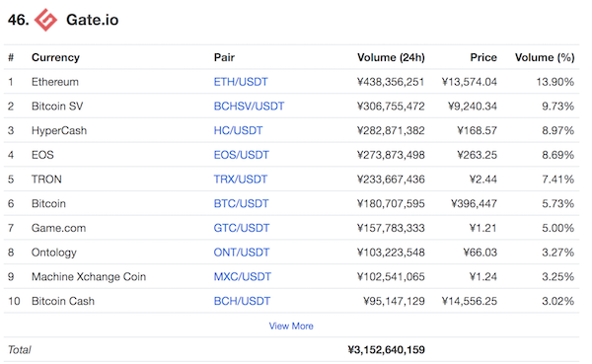
Task: Open the ONT/USDT pair link
Action: click(x=242, y=253)
